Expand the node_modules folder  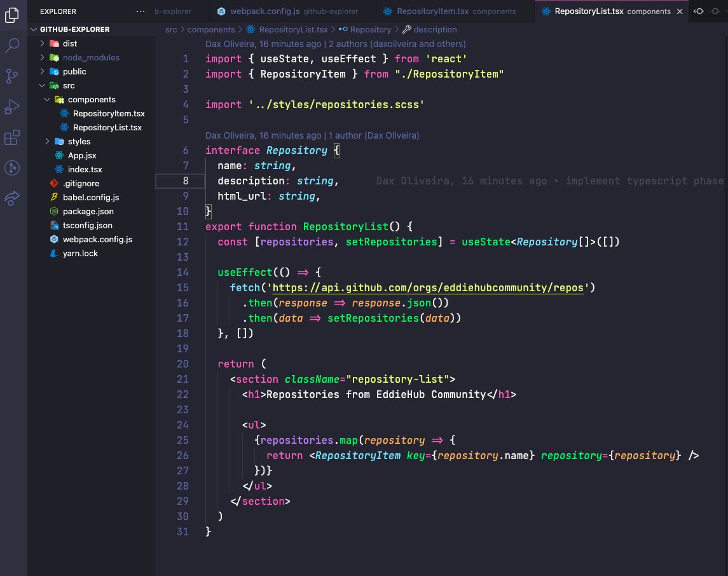[42, 57]
